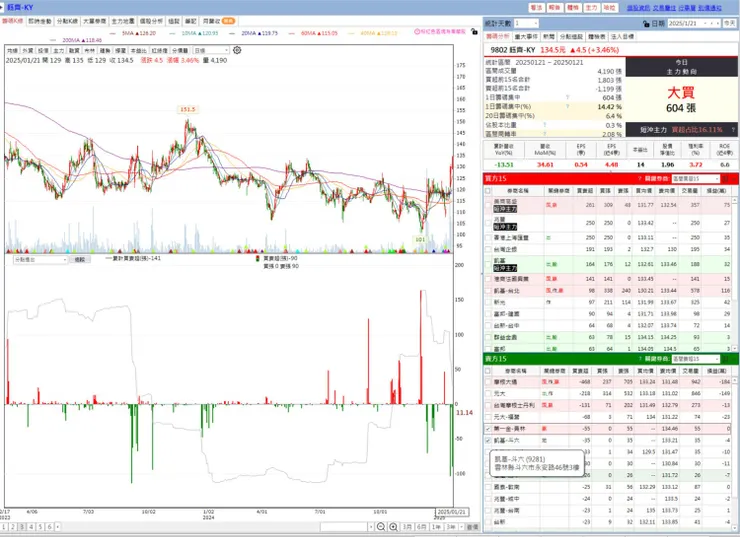This screenshot has height=537, width=740.
Task: Click the 體檢 button in title bar
Action: (573, 8)
